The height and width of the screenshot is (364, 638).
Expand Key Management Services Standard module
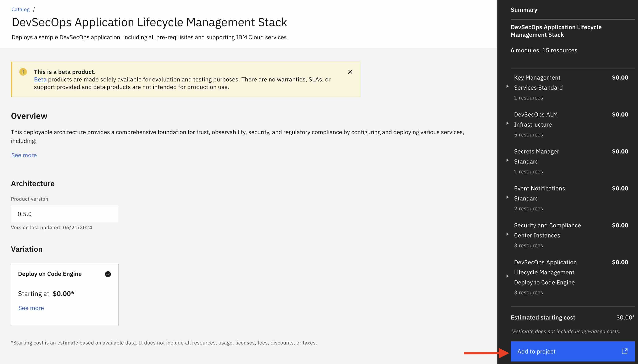pyautogui.click(x=507, y=86)
